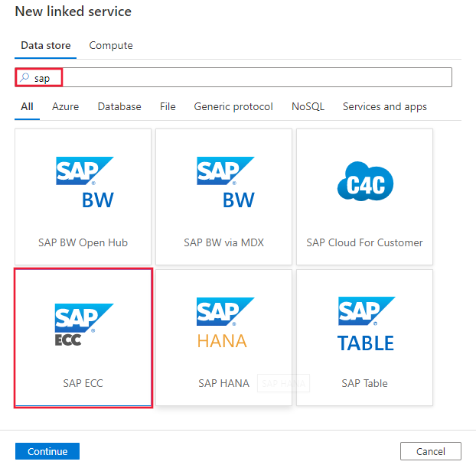Choose the SAP ECC logo icon

(x=83, y=324)
